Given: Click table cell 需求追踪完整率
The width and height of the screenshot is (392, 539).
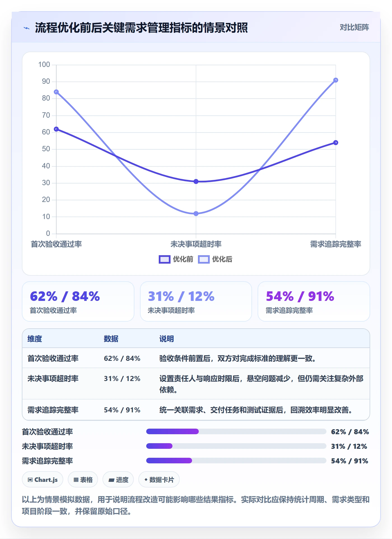Looking at the screenshot, I should click(x=53, y=410).
